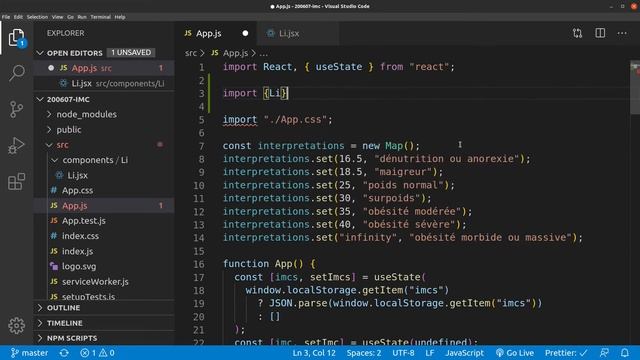The height and width of the screenshot is (360, 640).
Task: Open the Run and Debug view
Action: click(17, 145)
